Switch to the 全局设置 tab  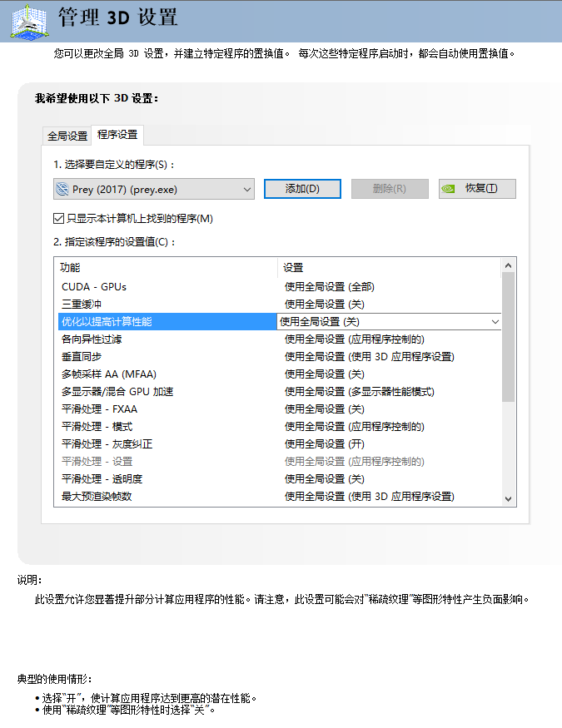(67, 136)
